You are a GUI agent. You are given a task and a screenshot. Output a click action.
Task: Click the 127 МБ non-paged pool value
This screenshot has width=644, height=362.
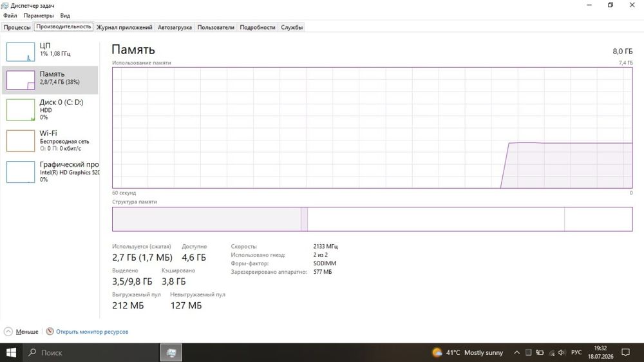pyautogui.click(x=186, y=306)
